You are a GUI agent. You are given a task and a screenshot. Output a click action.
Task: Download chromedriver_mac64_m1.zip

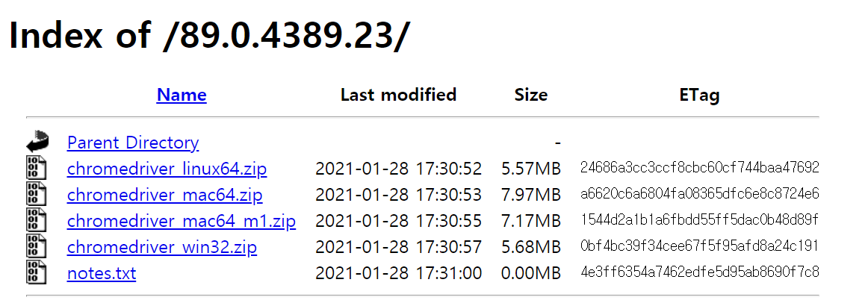pos(182,222)
